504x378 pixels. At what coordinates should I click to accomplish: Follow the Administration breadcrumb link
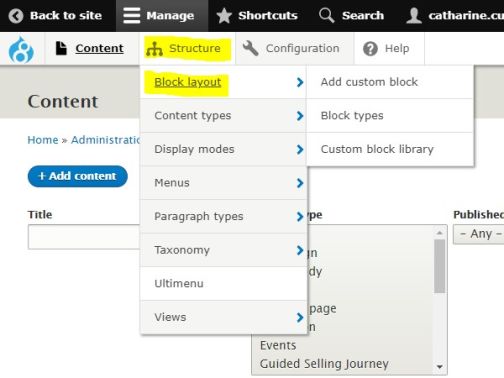(x=106, y=140)
